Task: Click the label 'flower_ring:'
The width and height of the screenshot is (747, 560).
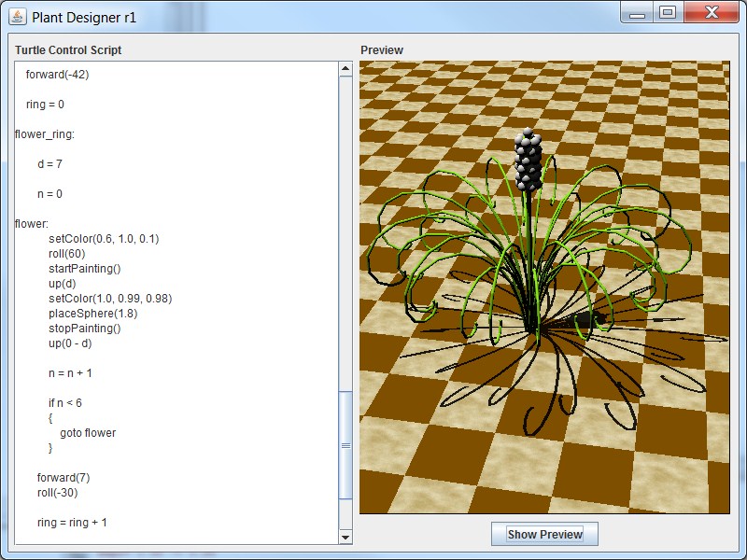Action: coord(45,134)
